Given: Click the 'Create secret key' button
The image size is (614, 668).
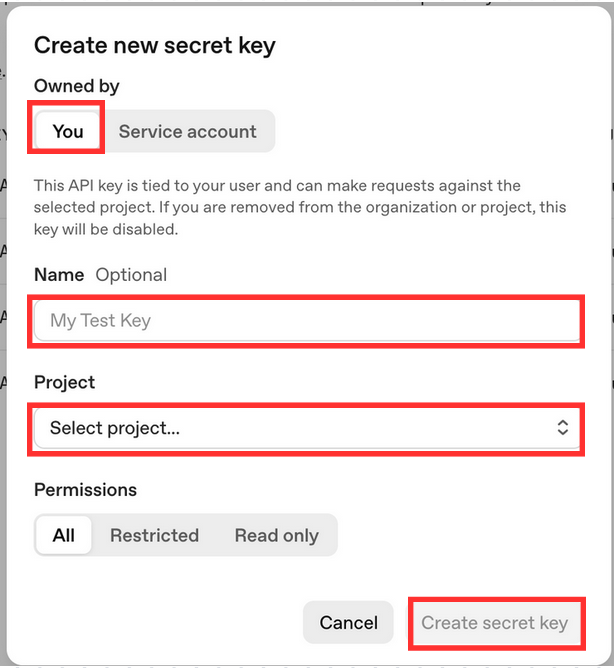Looking at the screenshot, I should [495, 623].
